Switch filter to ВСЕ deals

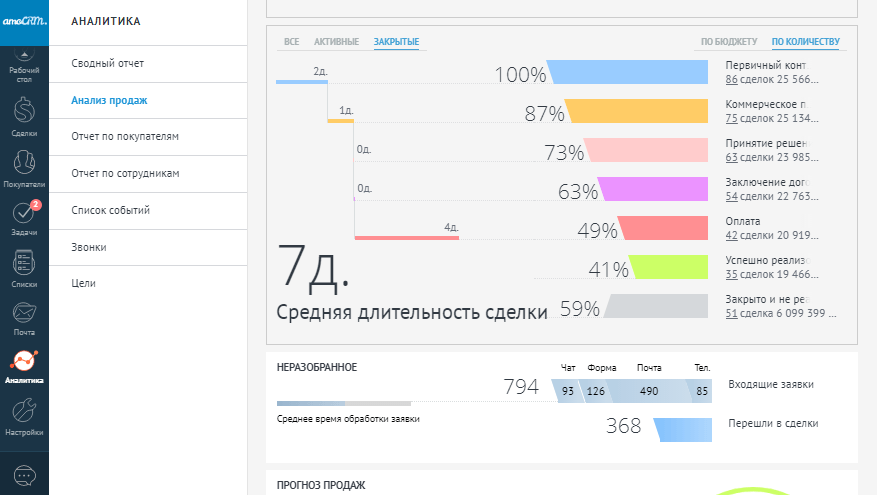click(291, 42)
